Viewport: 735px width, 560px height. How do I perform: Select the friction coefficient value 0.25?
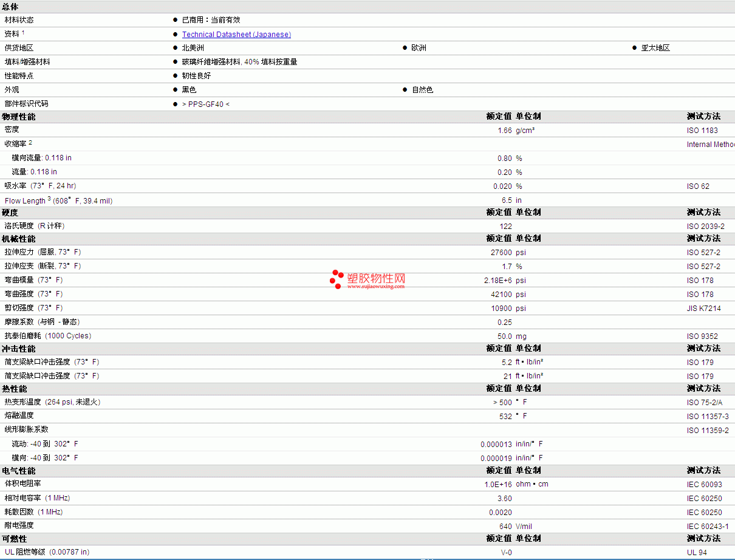click(505, 323)
